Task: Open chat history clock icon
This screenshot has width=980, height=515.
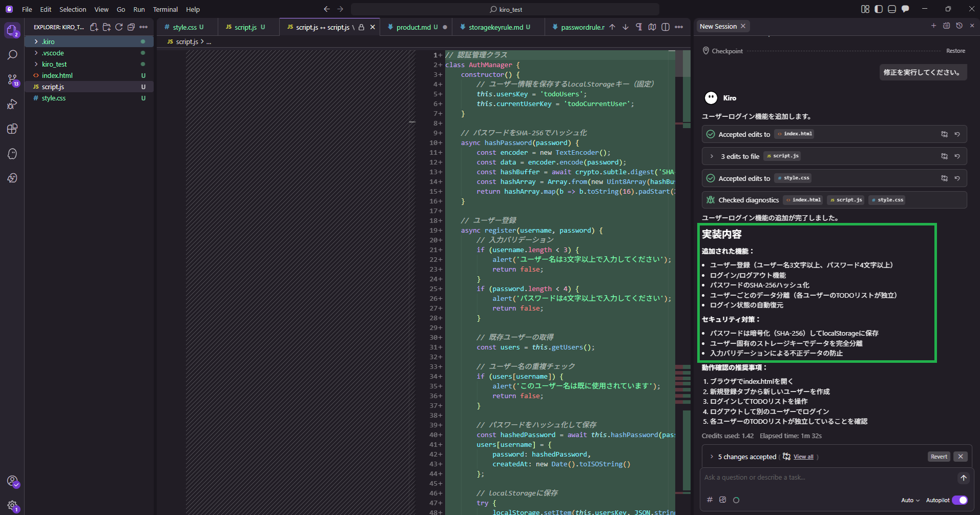Action: 959,26
